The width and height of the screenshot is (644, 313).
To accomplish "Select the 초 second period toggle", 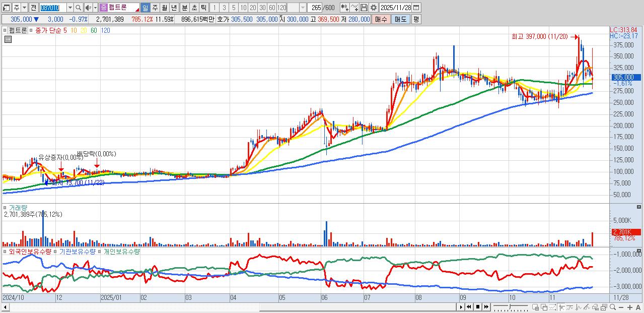I will tap(194, 8).
